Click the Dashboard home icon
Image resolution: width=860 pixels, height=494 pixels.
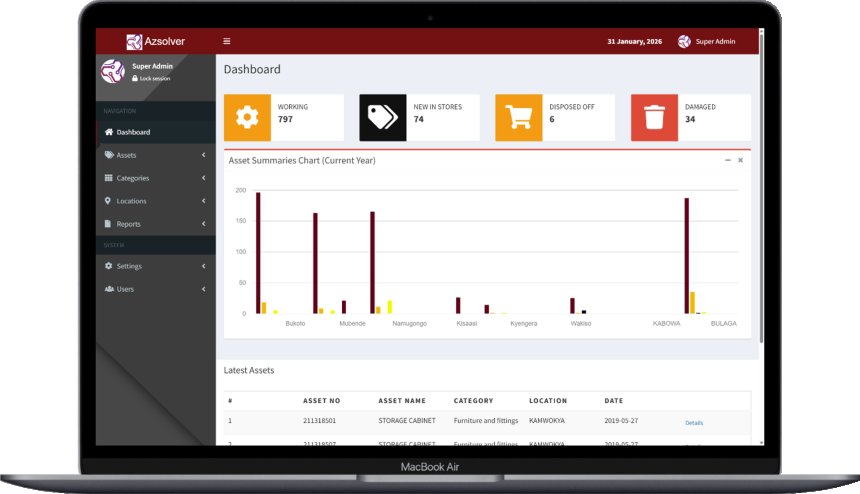coord(109,132)
